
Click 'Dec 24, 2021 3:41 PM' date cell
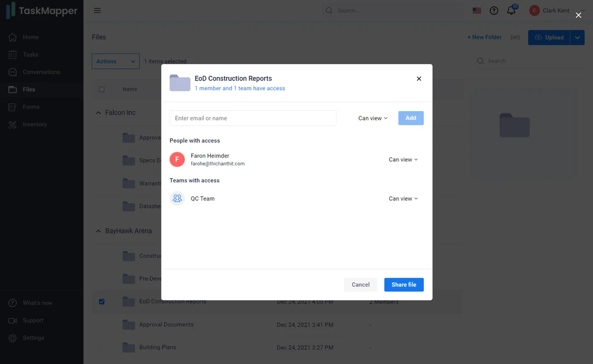[x=305, y=325]
